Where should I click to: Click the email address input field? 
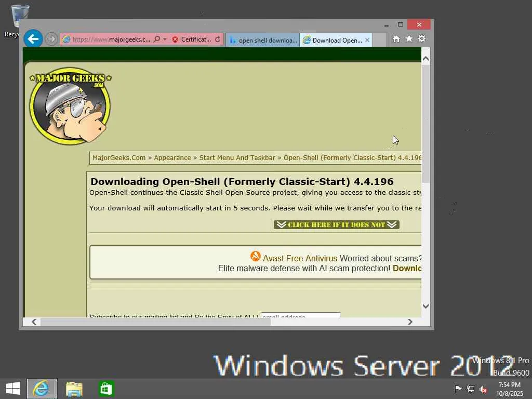[x=300, y=315]
